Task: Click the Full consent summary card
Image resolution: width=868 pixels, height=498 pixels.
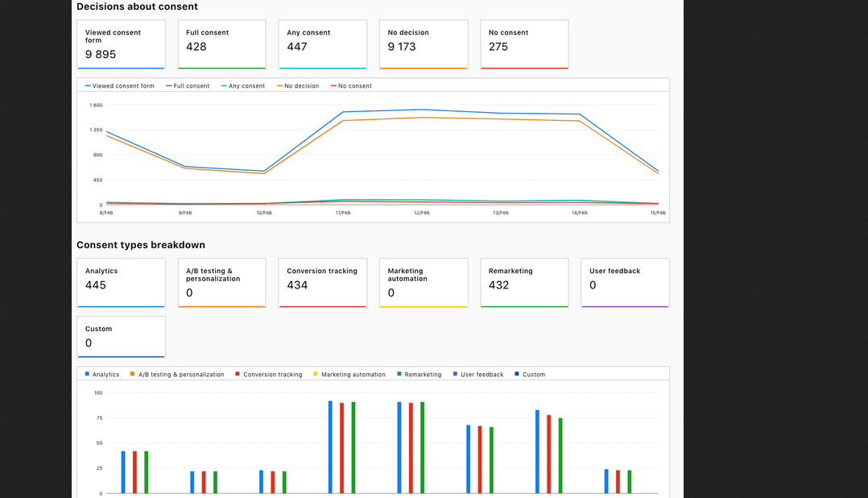Action: [x=221, y=44]
